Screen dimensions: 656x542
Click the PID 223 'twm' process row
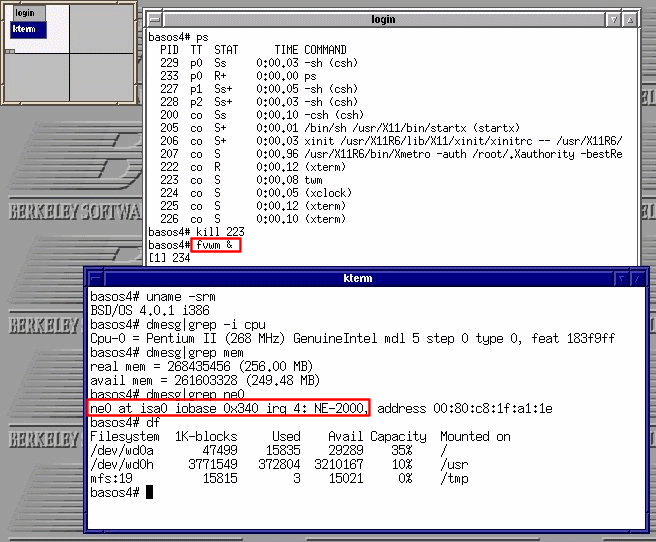tap(241, 180)
